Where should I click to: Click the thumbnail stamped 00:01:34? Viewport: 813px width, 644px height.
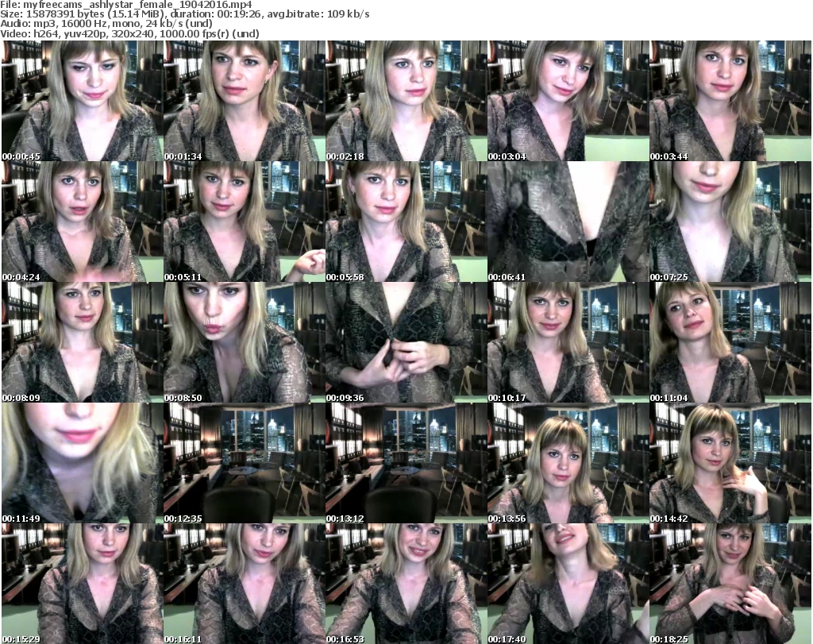tap(245, 101)
